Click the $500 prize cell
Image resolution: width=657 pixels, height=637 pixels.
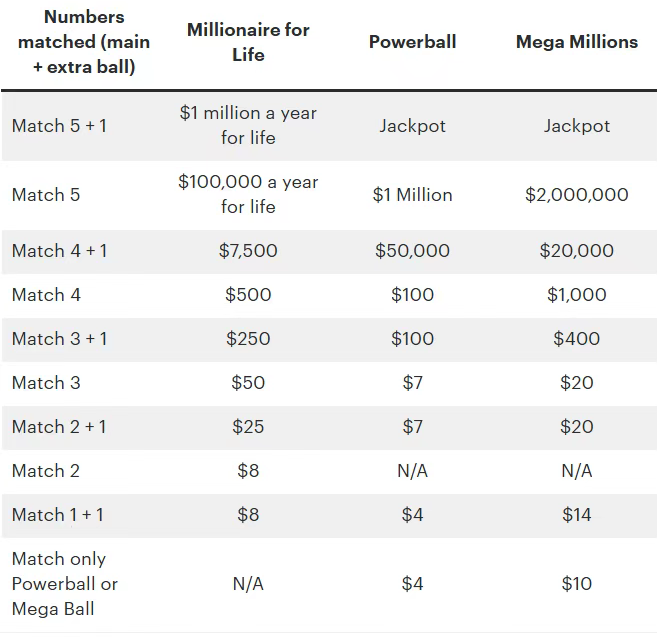click(248, 295)
